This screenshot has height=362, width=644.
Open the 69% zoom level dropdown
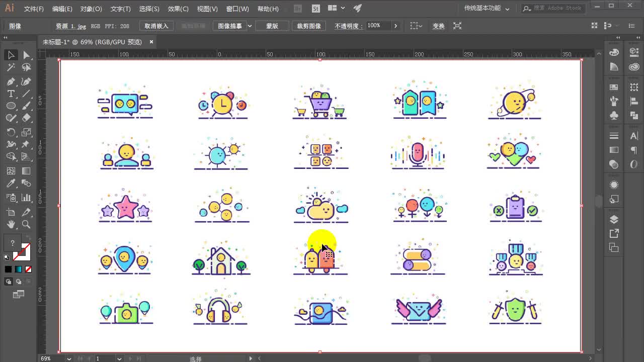[x=69, y=358]
